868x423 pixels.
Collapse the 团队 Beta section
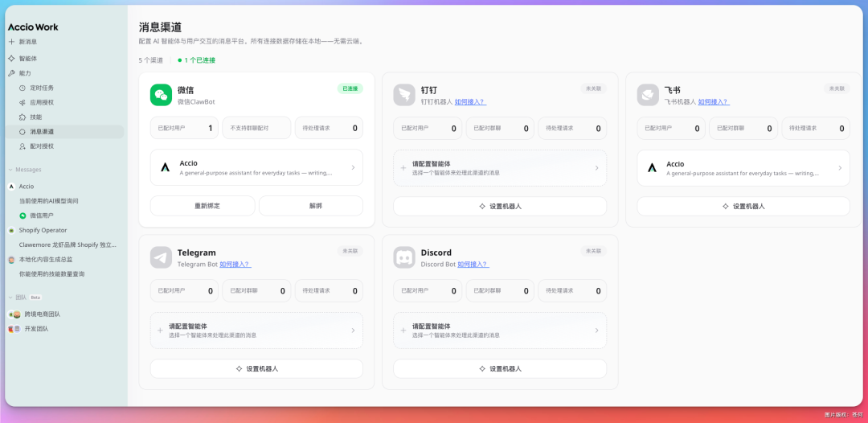tap(10, 298)
